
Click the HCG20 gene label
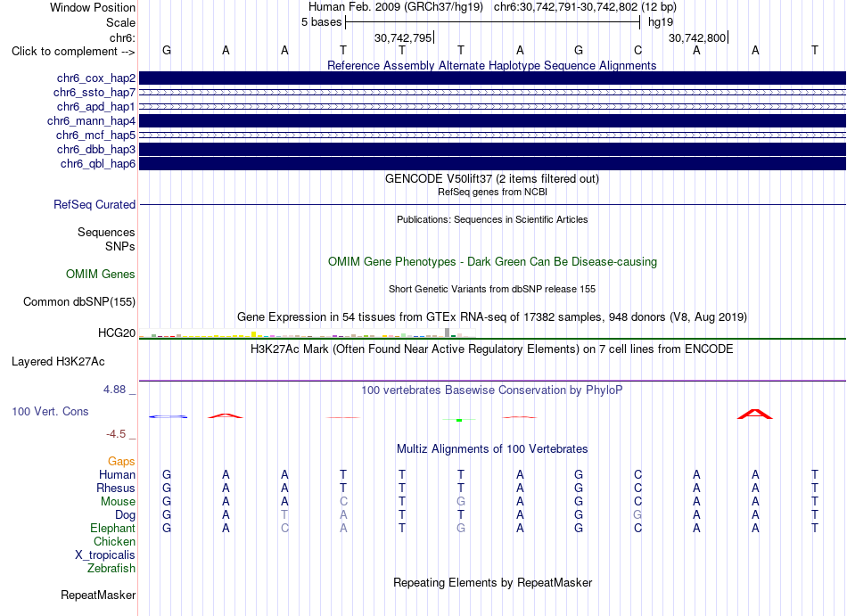[117, 333]
